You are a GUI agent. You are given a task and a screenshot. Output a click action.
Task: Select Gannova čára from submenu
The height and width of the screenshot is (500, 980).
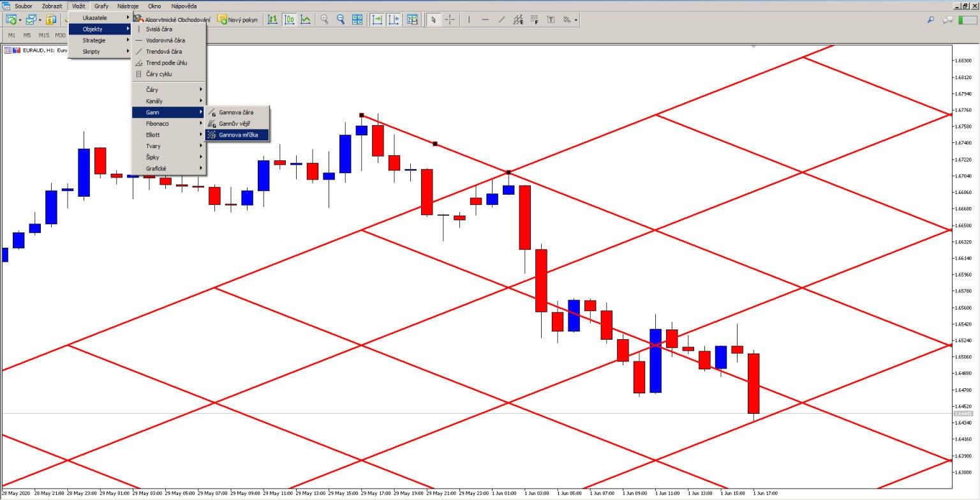(x=237, y=112)
